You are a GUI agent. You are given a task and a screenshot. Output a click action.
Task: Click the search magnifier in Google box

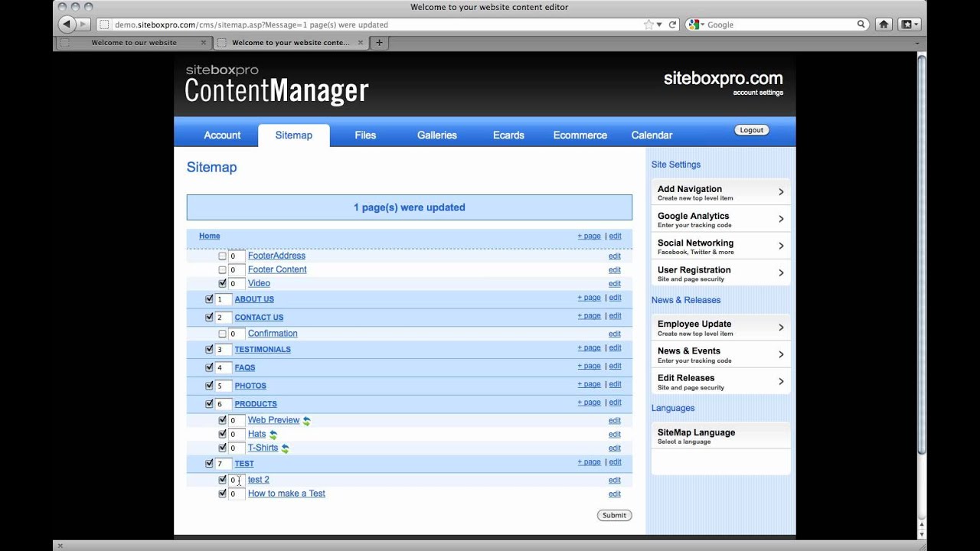[x=861, y=24]
